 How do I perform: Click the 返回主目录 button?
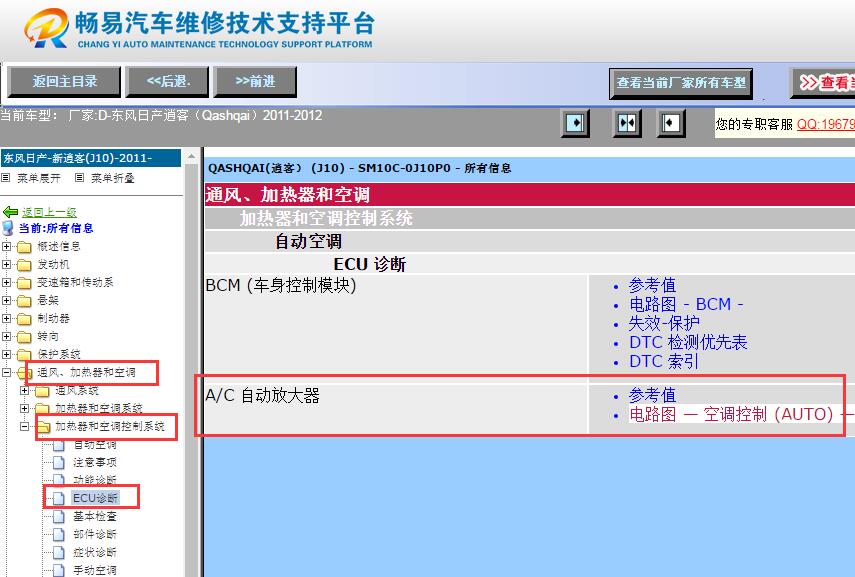click(64, 82)
